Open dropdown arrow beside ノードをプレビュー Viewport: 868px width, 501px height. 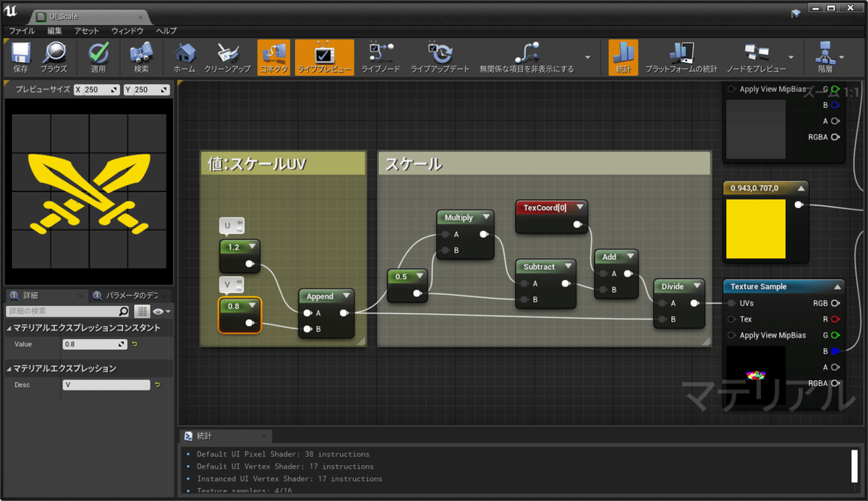pos(791,57)
